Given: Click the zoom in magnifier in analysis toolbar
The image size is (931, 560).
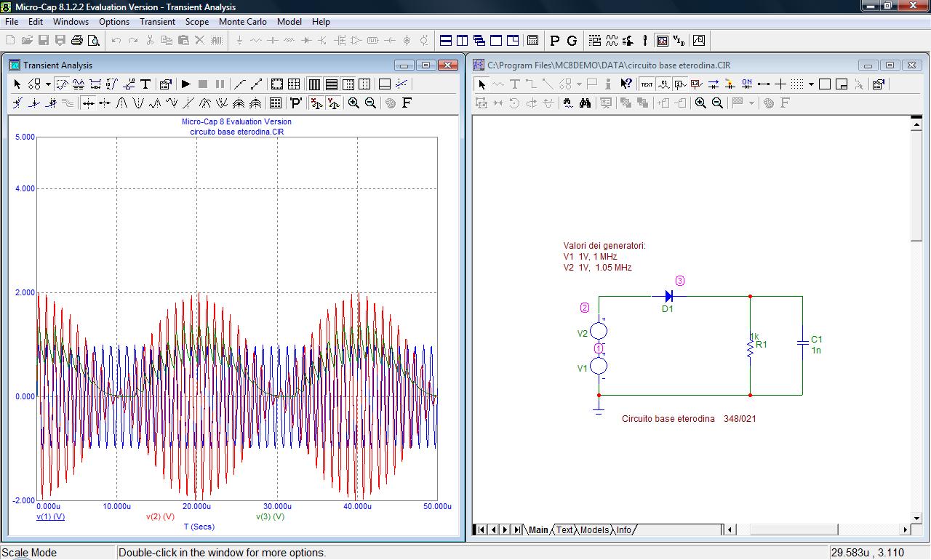Looking at the screenshot, I should [353, 103].
